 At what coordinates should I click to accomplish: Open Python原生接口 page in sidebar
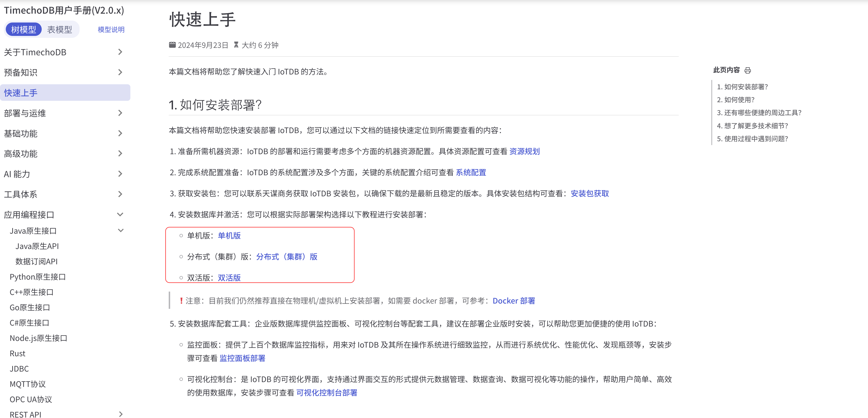[x=38, y=277]
